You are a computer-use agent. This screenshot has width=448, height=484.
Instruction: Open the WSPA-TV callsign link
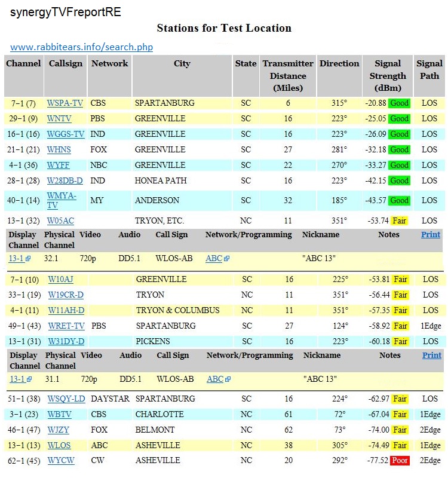click(65, 103)
